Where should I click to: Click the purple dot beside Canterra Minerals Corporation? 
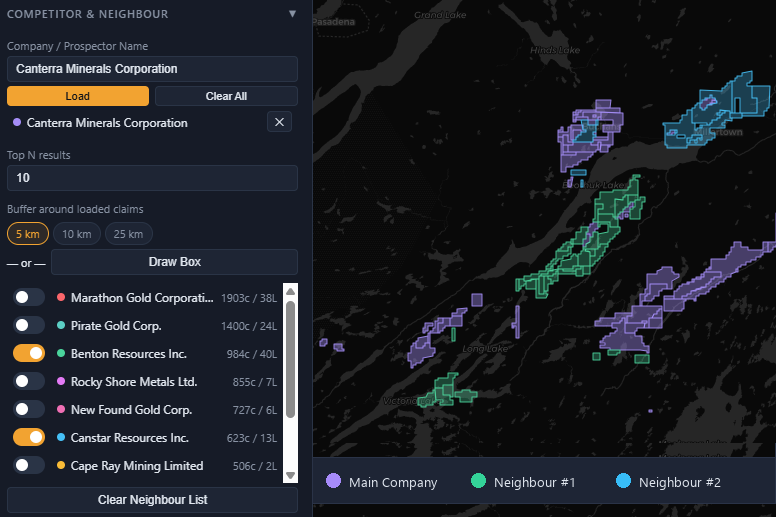pyautogui.click(x=17, y=122)
